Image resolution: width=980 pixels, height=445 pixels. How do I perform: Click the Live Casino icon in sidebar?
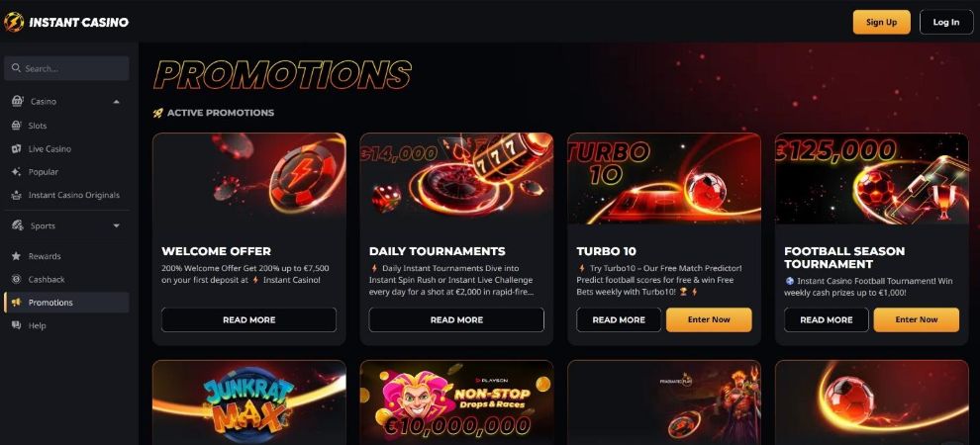(x=16, y=149)
